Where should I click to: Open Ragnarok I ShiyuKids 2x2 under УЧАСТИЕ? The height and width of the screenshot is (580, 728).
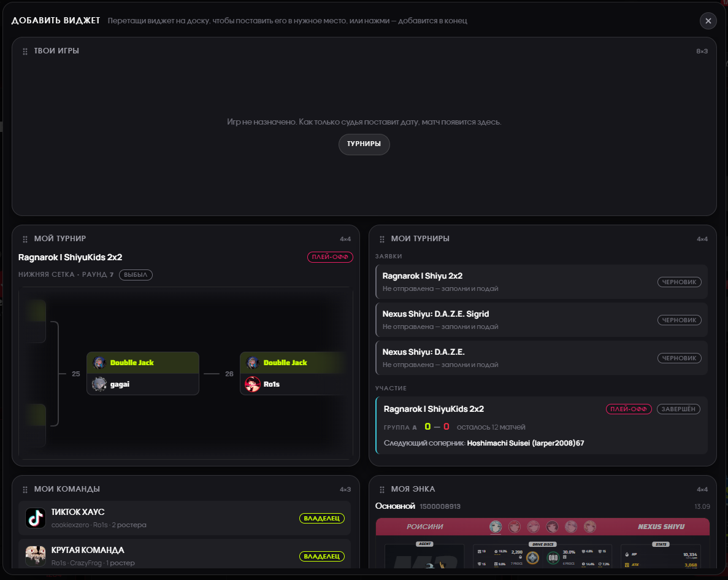tap(542, 425)
